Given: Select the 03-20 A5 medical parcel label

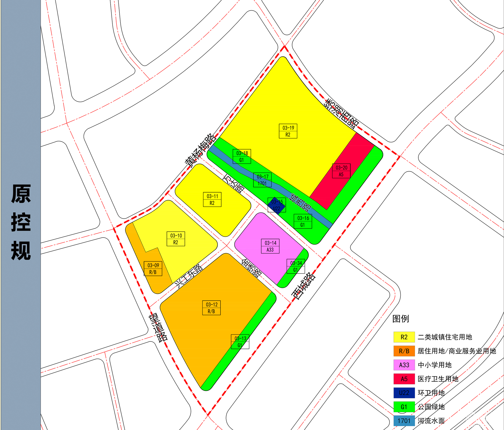Looking at the screenshot, I should [341, 171].
